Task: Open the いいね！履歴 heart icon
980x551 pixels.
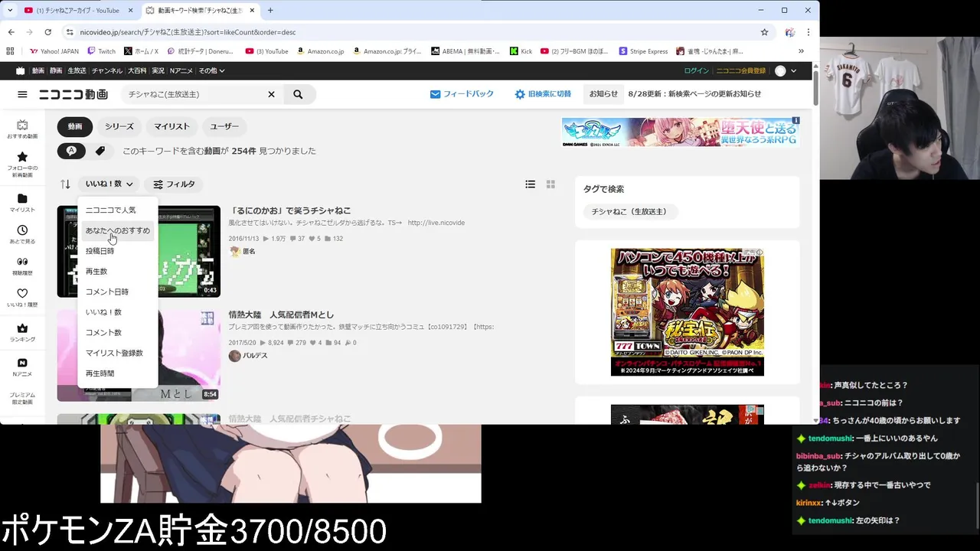Action: coord(22,298)
